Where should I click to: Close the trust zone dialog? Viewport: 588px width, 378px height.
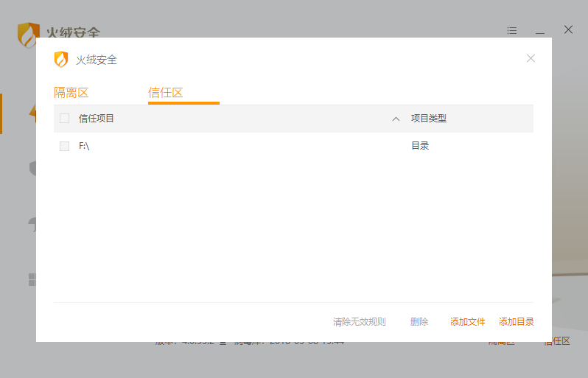(531, 58)
